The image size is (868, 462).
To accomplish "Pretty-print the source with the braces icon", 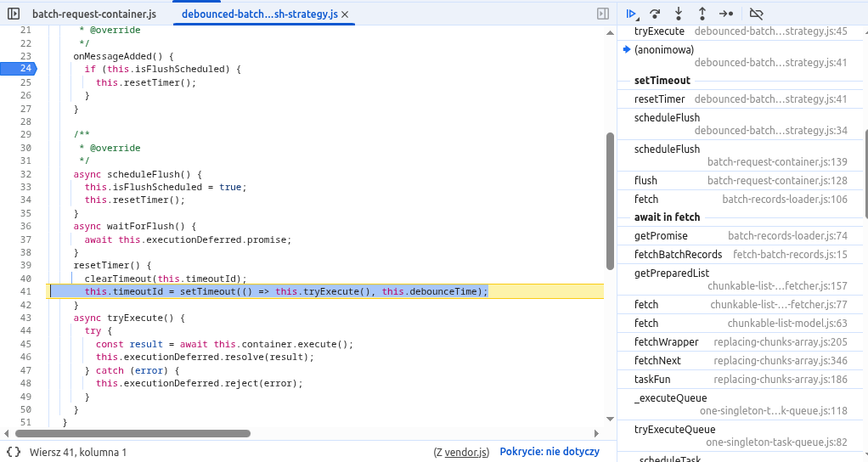I will 14,453.
